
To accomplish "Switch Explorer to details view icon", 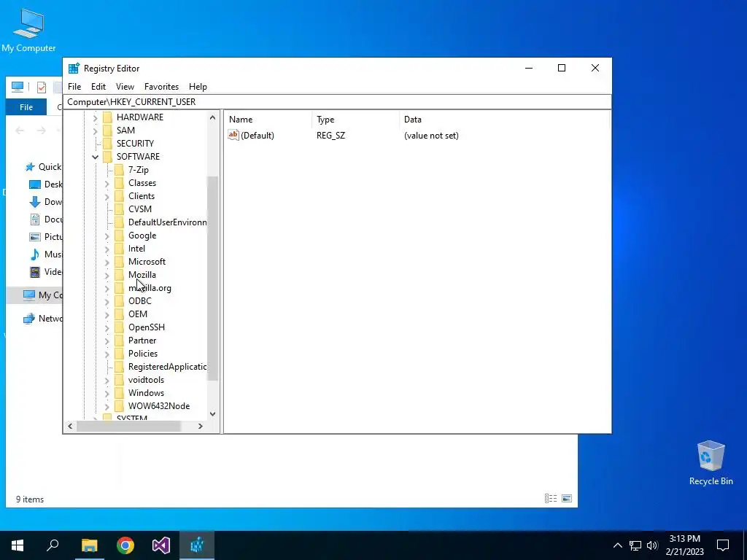I will (551, 498).
